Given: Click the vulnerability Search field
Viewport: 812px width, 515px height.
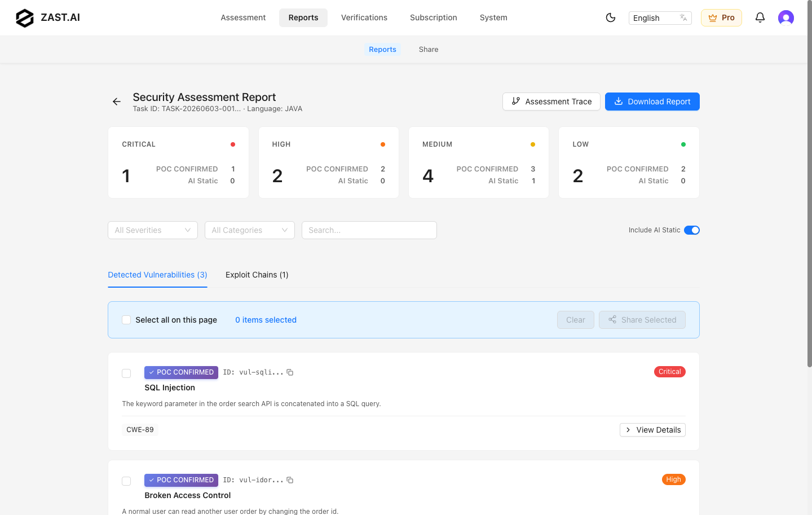Looking at the screenshot, I should point(369,230).
